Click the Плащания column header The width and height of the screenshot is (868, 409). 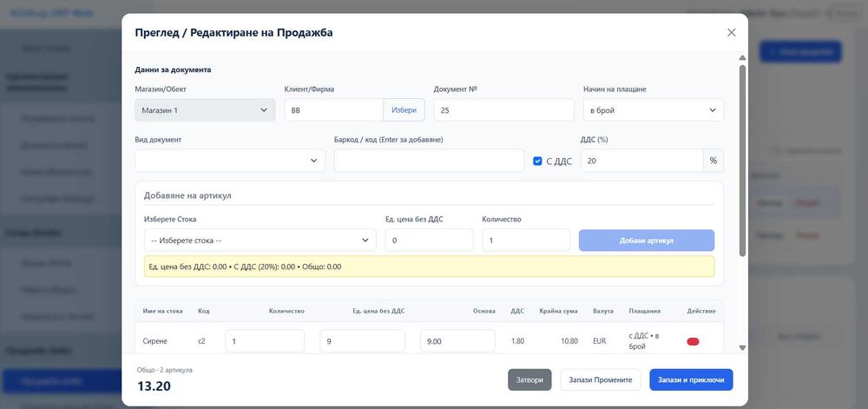pyautogui.click(x=644, y=311)
